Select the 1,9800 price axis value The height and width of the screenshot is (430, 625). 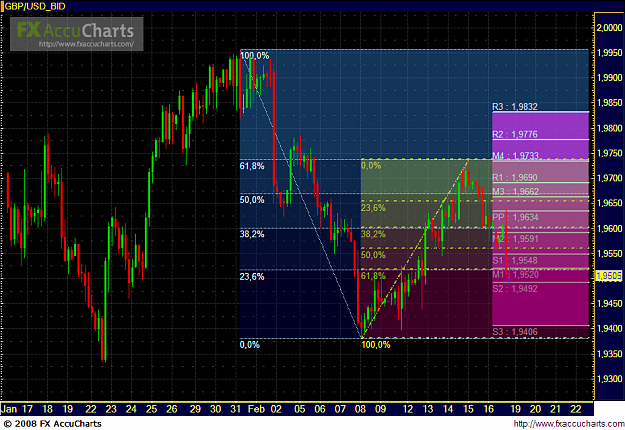(x=609, y=128)
